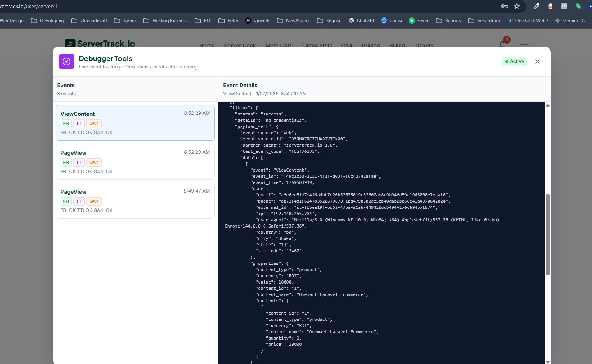
Task: Click TT tag on the 8:49:47 PageView event
Action: (x=79, y=201)
